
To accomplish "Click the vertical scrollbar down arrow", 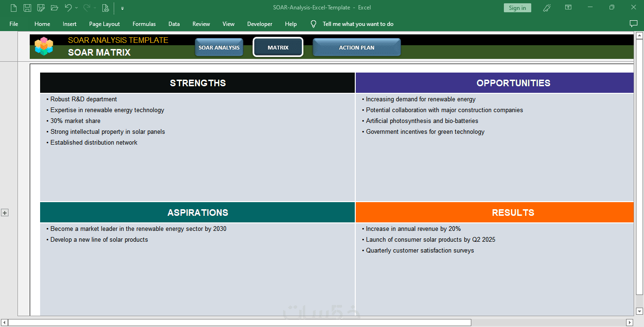I will pos(639,311).
